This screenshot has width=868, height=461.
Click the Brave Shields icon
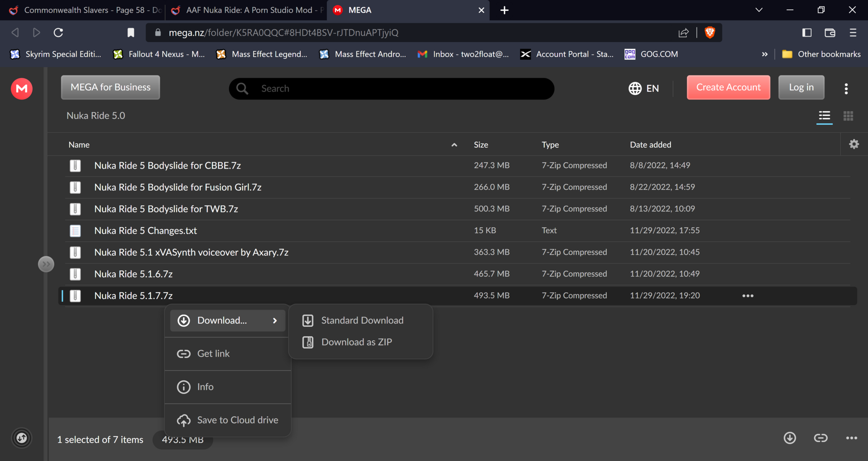pyautogui.click(x=710, y=33)
